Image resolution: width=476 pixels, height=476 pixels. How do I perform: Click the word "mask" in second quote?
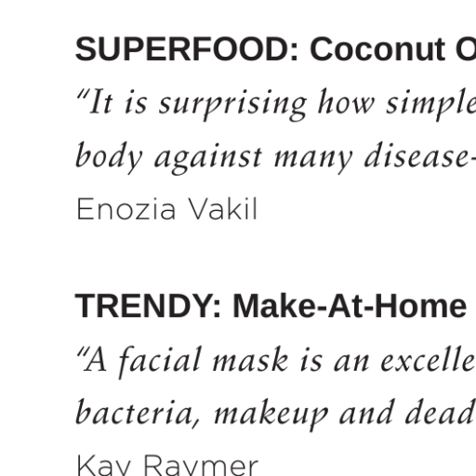250,360
